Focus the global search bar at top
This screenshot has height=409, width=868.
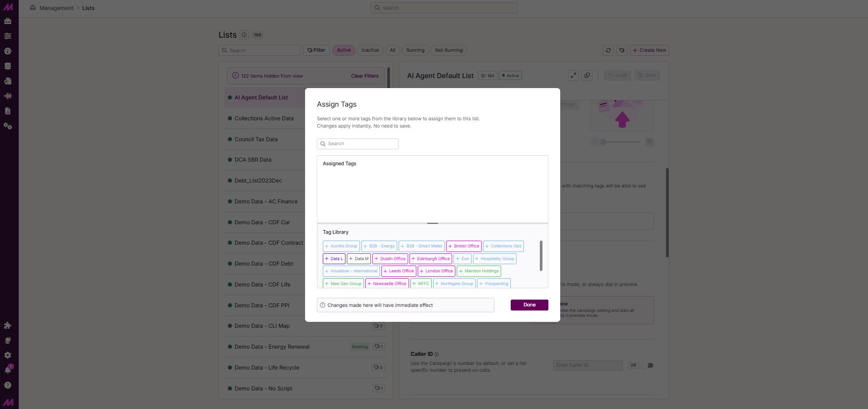pyautogui.click(x=444, y=8)
